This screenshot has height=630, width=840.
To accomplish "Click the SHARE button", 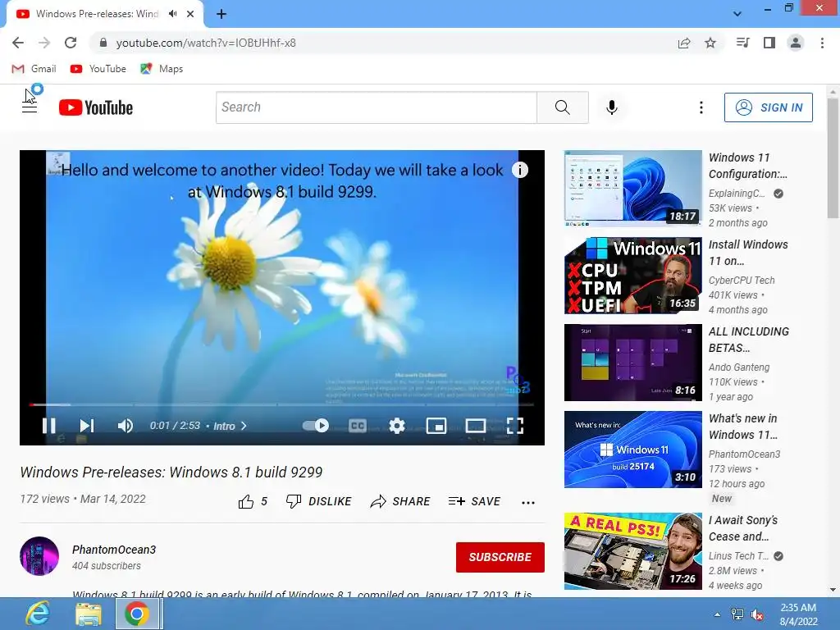I will (400, 501).
